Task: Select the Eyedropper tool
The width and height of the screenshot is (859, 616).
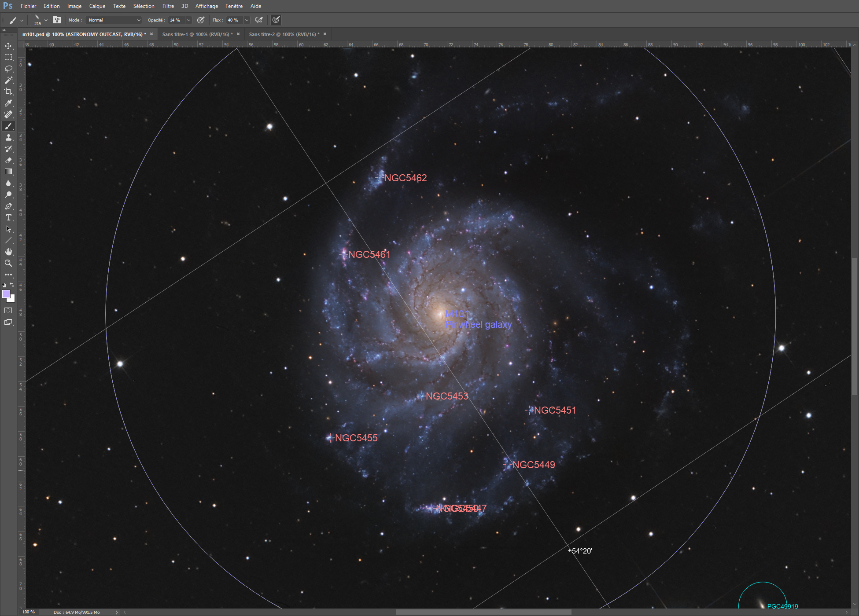Action: coord(8,103)
